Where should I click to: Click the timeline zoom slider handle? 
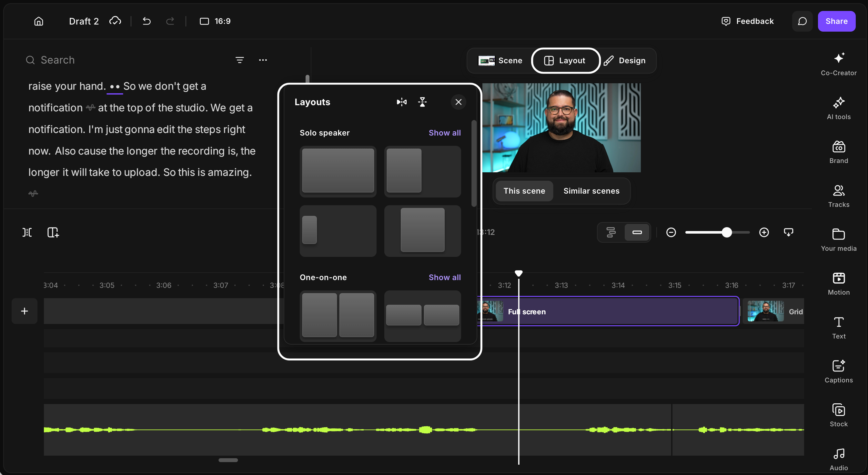(727, 232)
